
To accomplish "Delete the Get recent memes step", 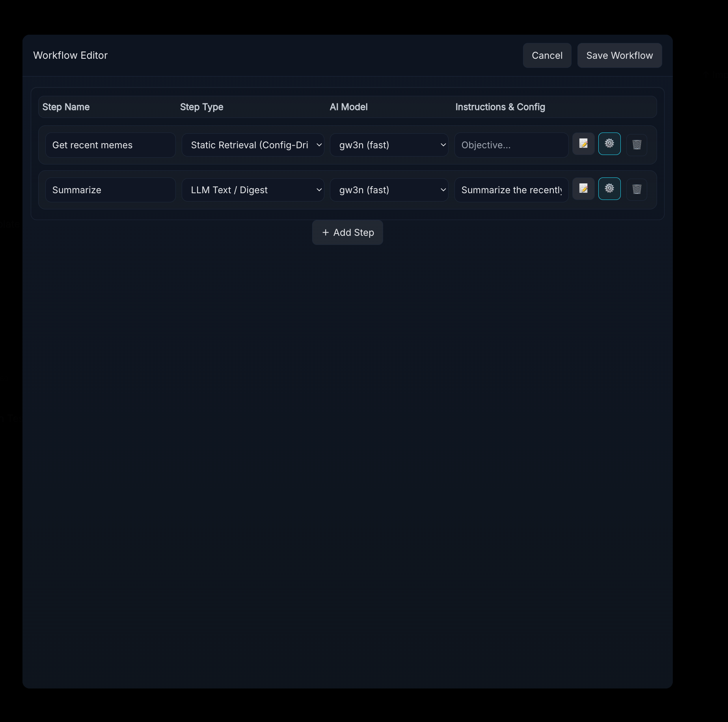I will click(637, 145).
